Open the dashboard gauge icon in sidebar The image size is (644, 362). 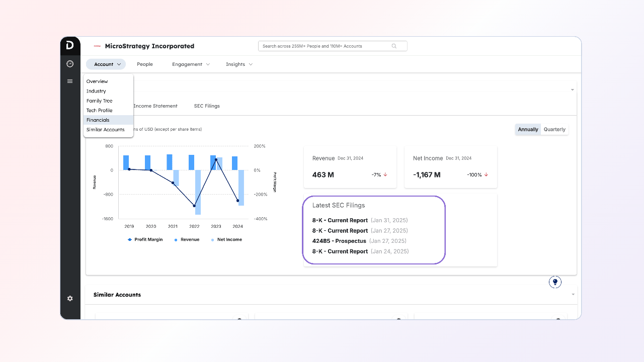click(70, 64)
